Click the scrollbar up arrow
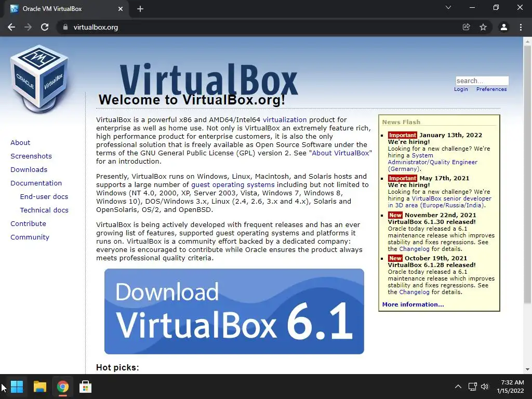Viewport: 532px width, 399px height. tap(527, 42)
